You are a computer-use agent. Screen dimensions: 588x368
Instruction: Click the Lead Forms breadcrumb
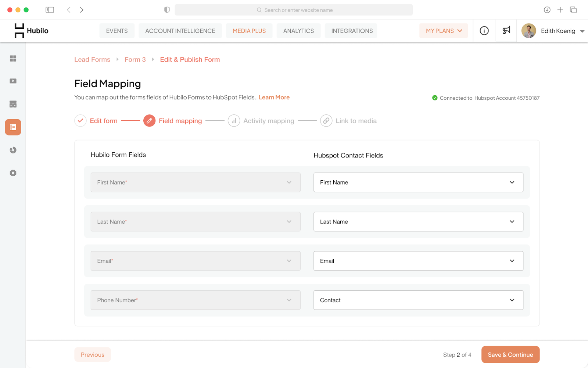[92, 60]
